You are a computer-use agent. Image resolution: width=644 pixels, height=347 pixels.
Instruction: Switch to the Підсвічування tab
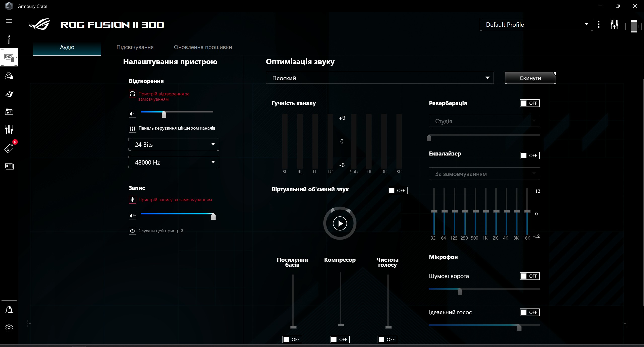pos(135,47)
